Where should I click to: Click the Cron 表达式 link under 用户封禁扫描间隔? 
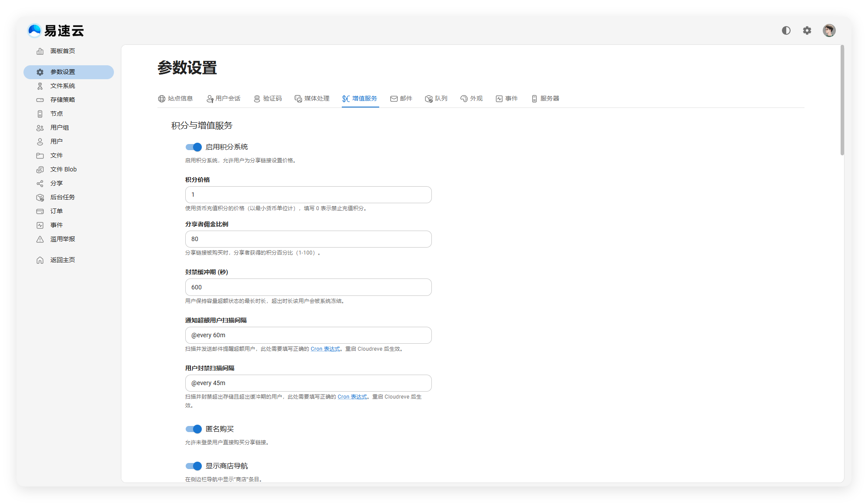[352, 397]
